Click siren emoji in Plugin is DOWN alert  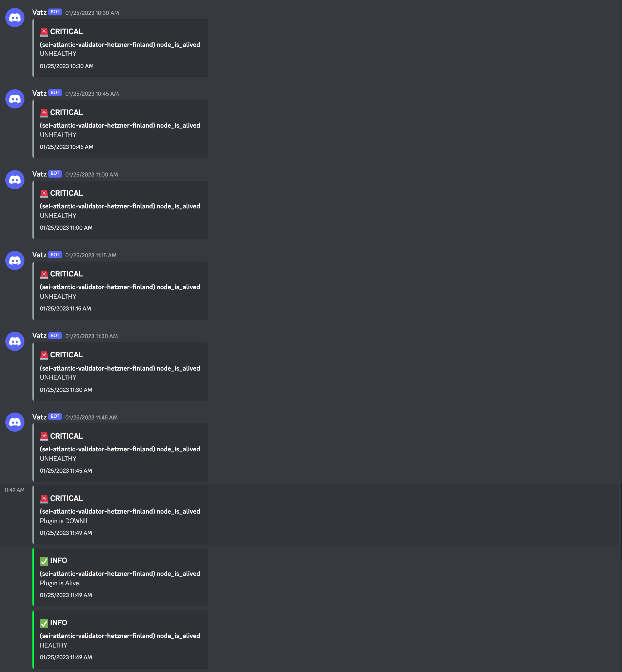click(x=44, y=499)
